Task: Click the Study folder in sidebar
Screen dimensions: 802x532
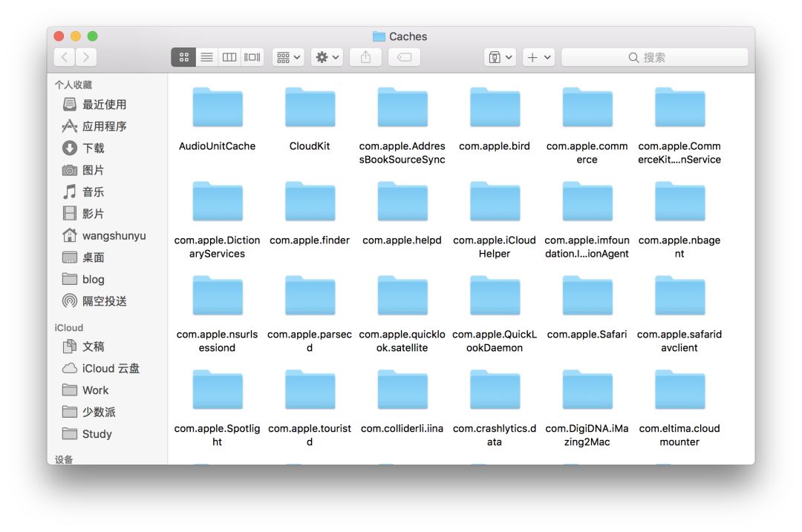Action: pos(97,434)
